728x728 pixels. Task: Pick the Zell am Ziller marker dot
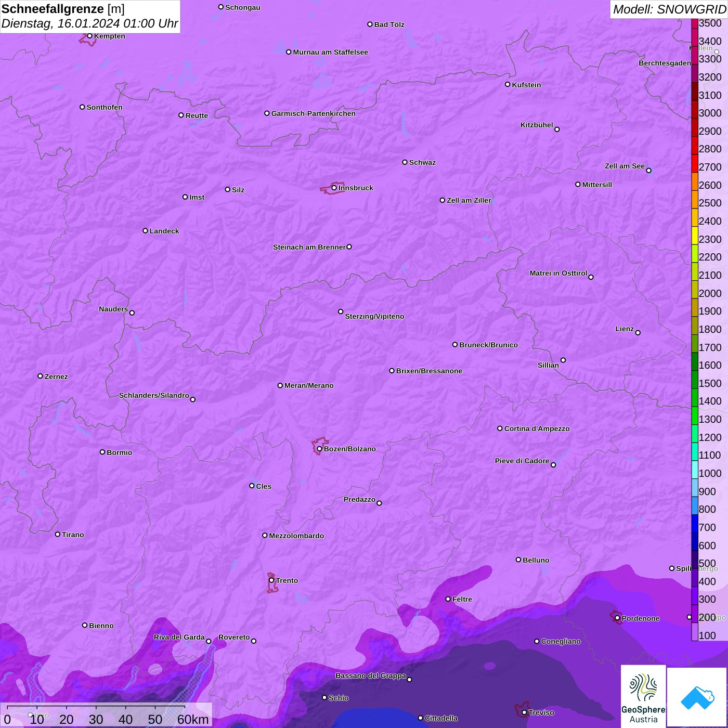(443, 200)
